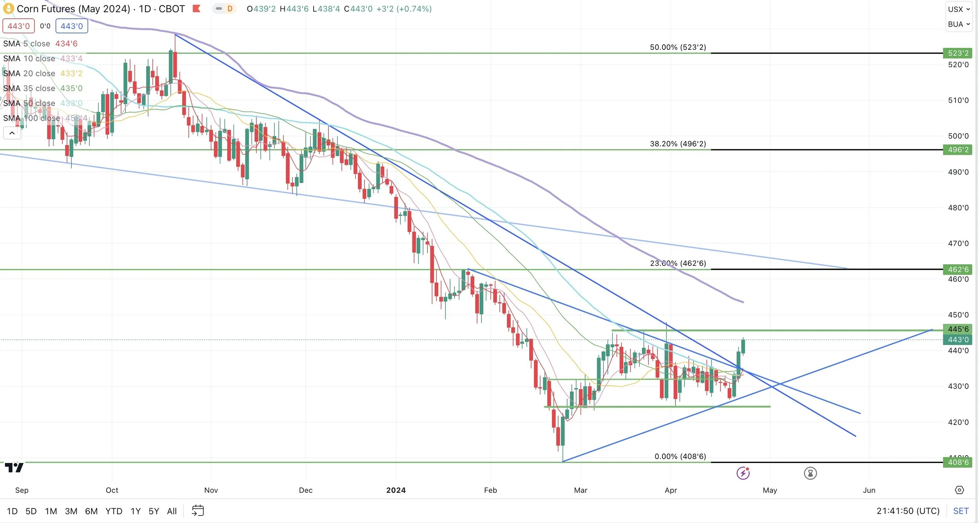This screenshot has width=980, height=523.
Task: Open the go-to-date calendar icon
Action: point(198,510)
